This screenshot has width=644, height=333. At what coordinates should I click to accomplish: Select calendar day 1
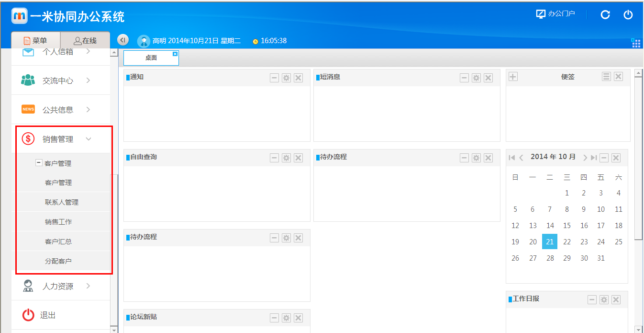tap(567, 193)
